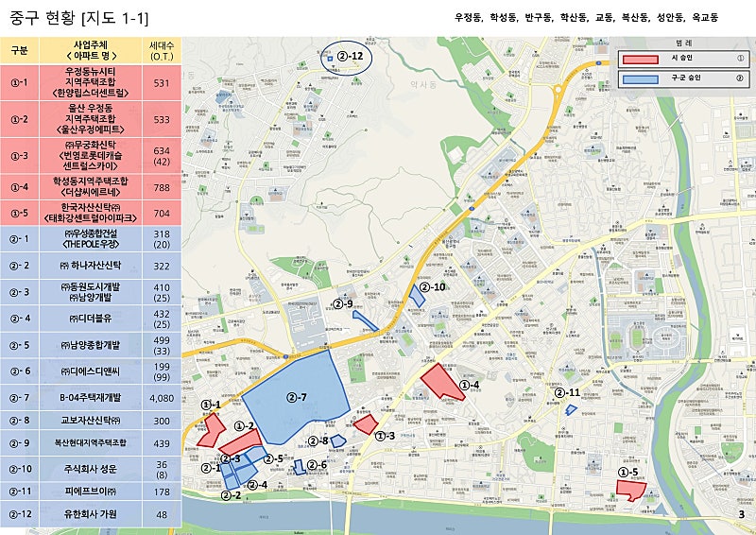Select the ㈜우성종합건설 〈THE POLE 우정〉 cell
This screenshot has width=756, height=535.
(x=91, y=239)
